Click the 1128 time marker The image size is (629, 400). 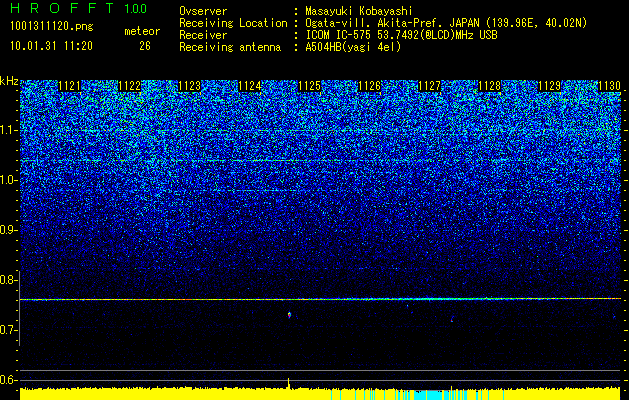click(x=489, y=86)
